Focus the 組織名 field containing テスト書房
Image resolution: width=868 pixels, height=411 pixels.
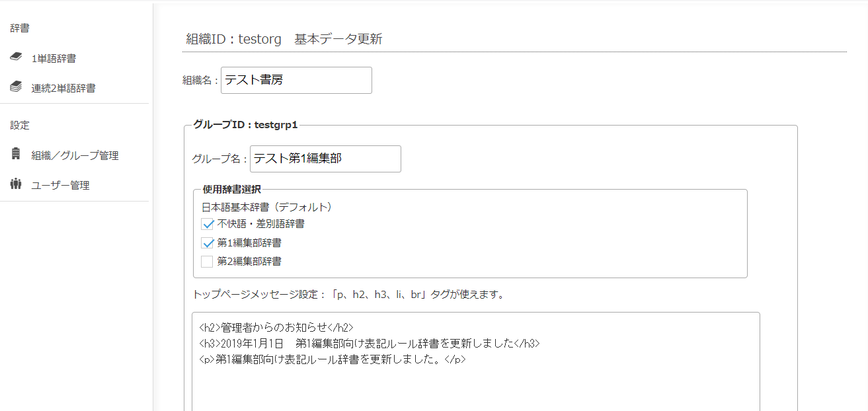pyautogui.click(x=296, y=80)
